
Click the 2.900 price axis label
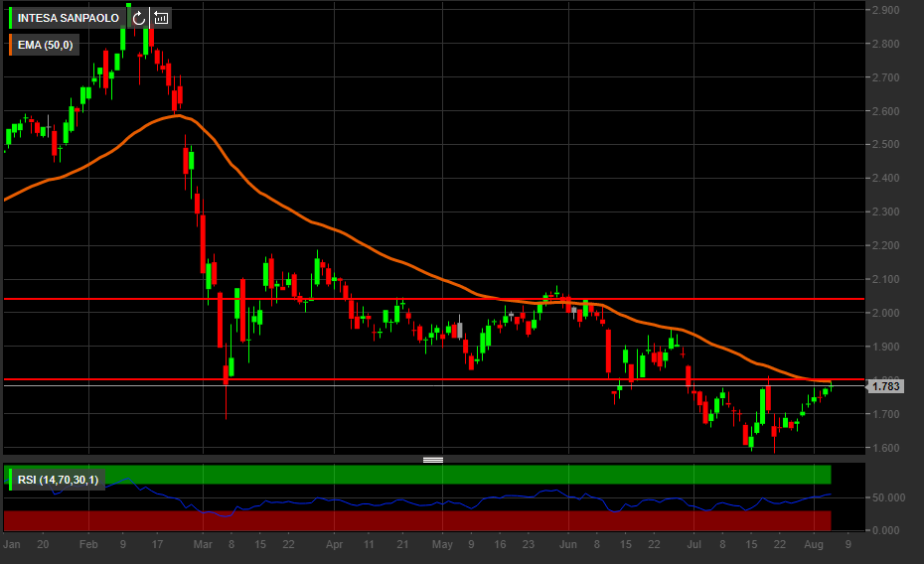(x=885, y=10)
